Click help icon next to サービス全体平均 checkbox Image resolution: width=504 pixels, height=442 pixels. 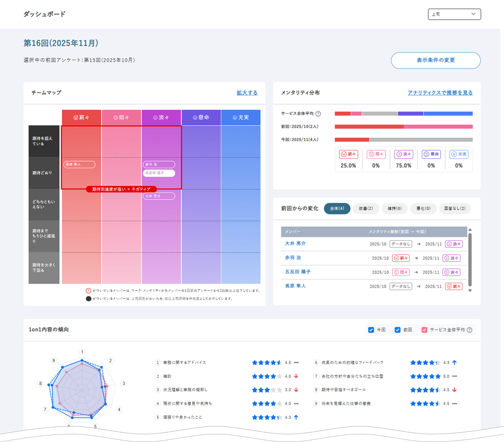click(469, 330)
